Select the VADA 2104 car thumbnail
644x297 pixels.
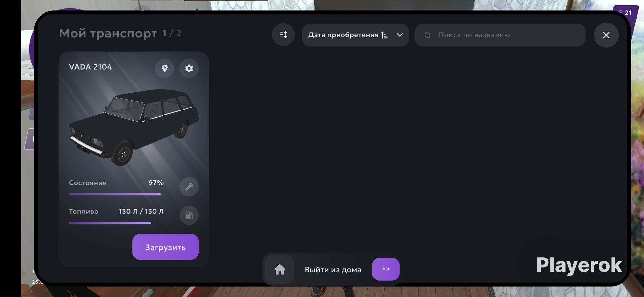[133, 128]
